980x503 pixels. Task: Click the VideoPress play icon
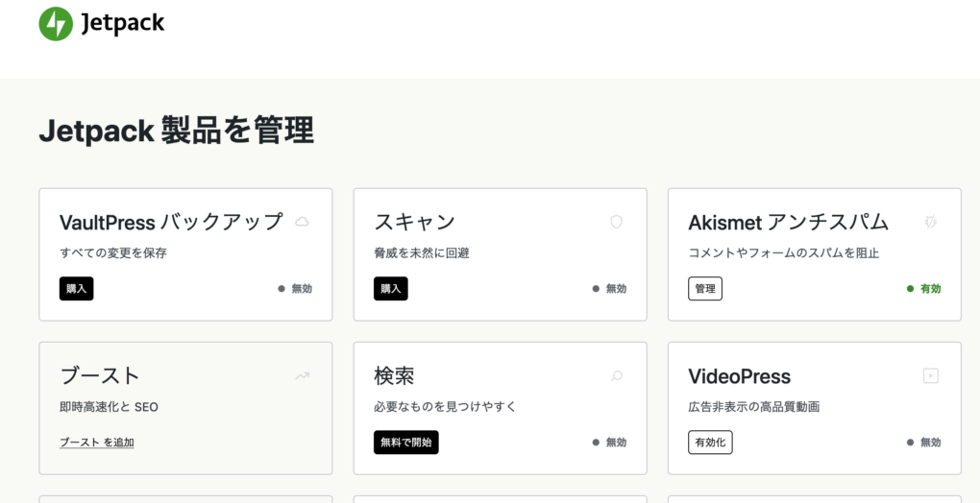coord(930,376)
